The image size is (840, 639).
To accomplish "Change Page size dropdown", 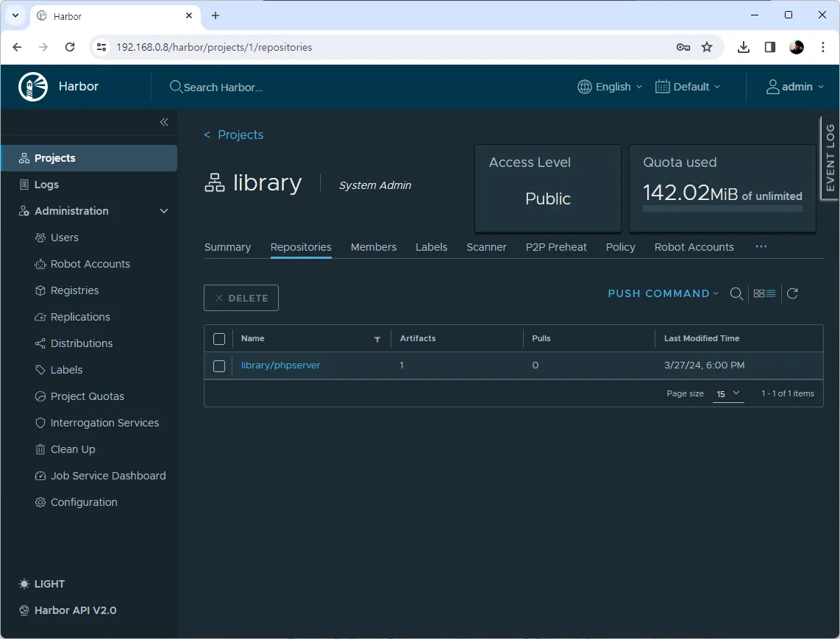I will pos(728,393).
